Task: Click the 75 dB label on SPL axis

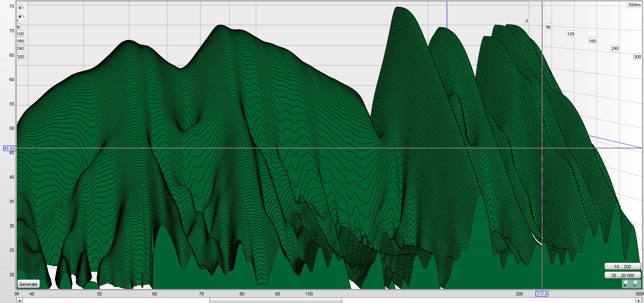Action: pos(12,6)
